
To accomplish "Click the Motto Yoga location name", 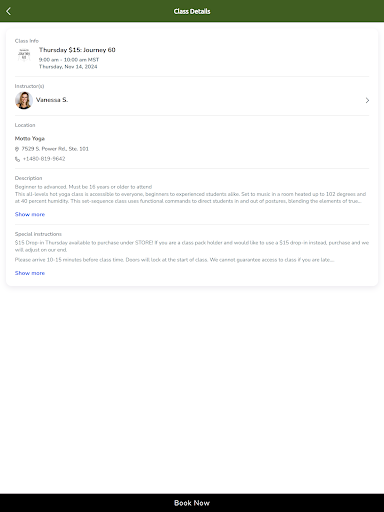I will coord(30,138).
